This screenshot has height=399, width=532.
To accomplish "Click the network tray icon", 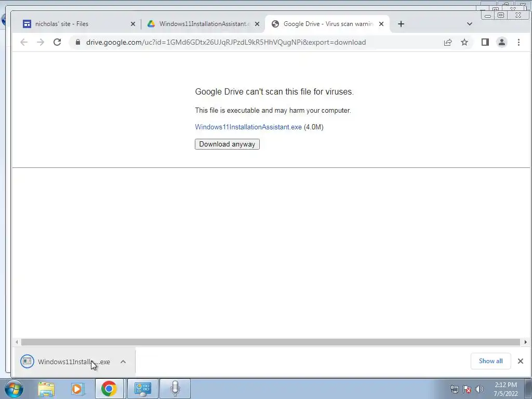I will (455, 389).
